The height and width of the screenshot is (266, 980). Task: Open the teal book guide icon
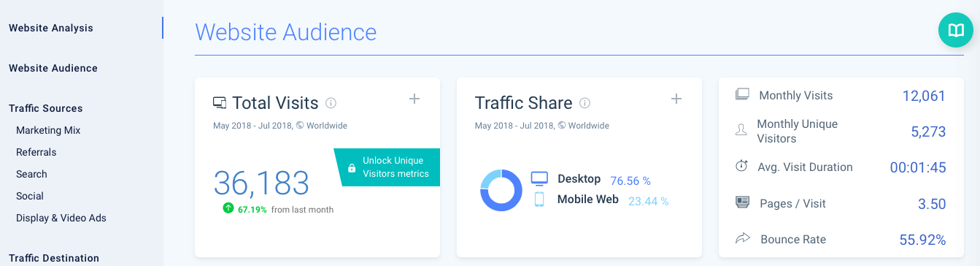pyautogui.click(x=956, y=30)
